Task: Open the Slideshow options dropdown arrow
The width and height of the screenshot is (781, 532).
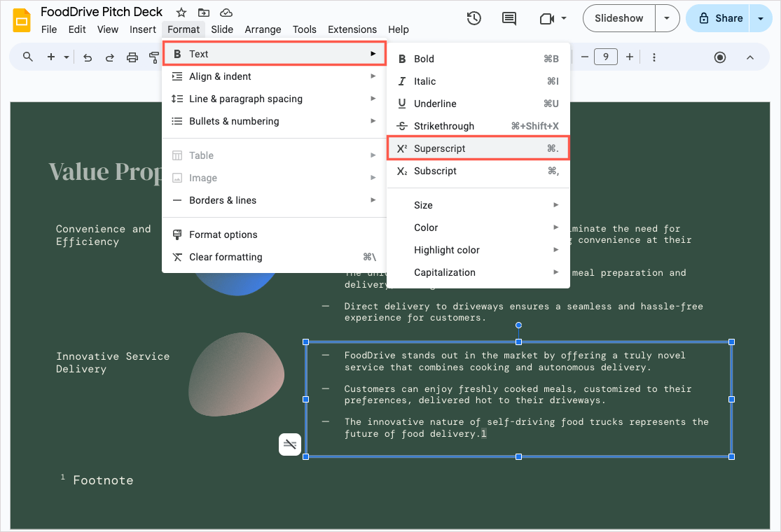Action: click(x=667, y=18)
